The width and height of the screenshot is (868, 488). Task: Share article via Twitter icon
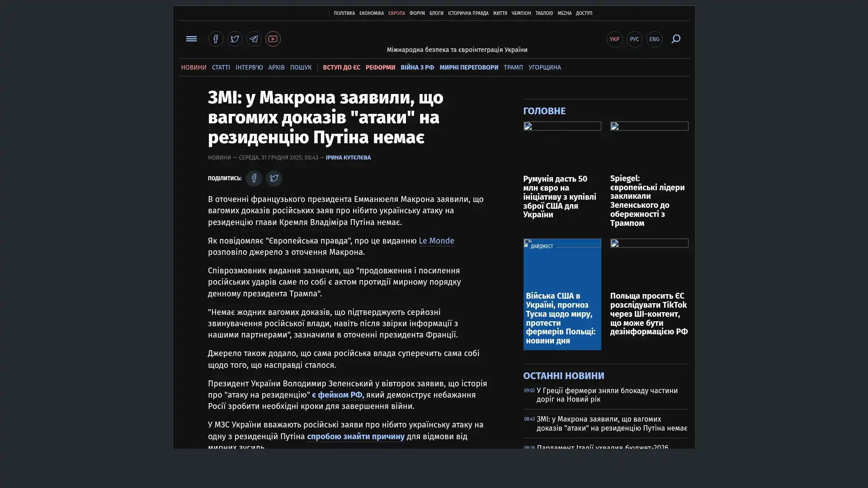[274, 178]
